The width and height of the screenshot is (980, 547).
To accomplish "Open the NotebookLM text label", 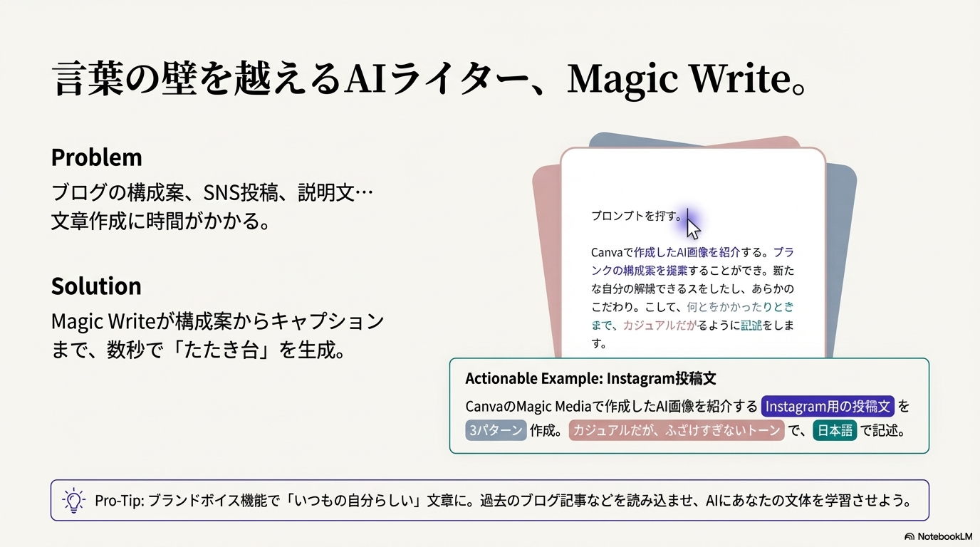I will point(944,536).
